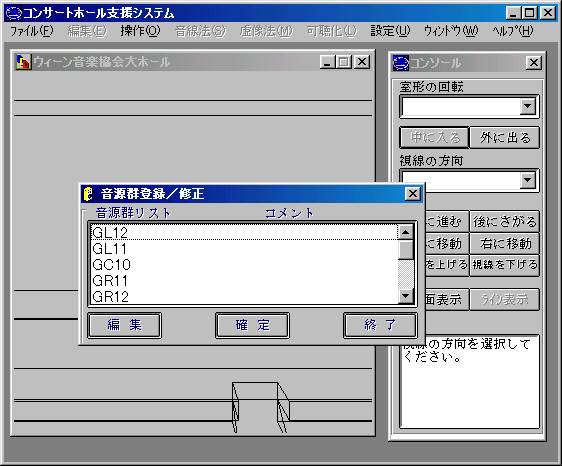Close the コンソール panel
Viewport: 562px width, 466px height.
[x=533, y=63]
